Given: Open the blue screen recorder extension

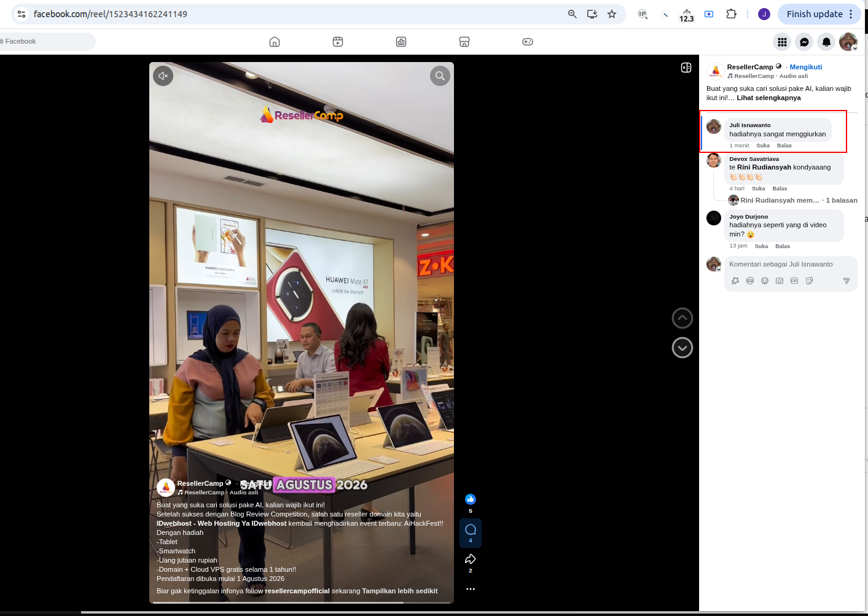Looking at the screenshot, I should coord(709,14).
